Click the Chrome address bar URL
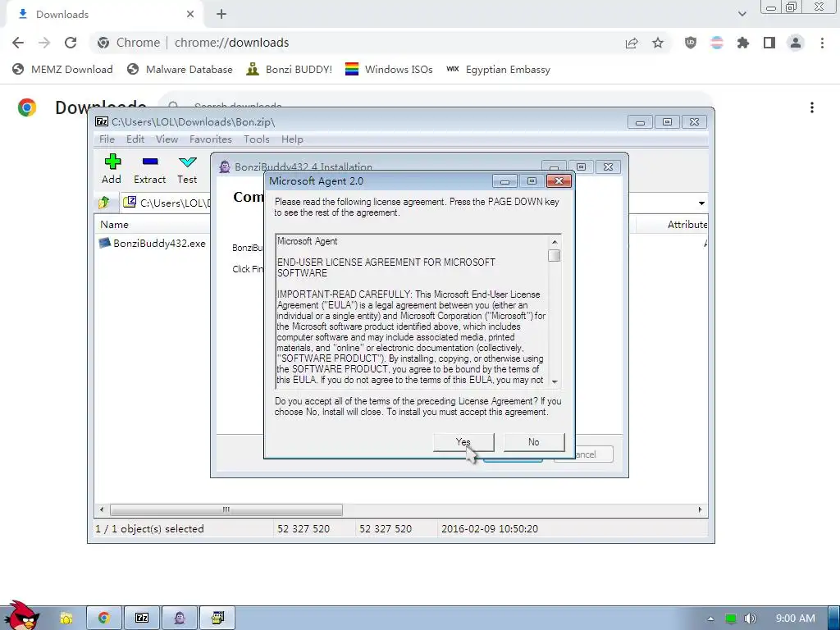This screenshot has width=840, height=630. pos(231,43)
